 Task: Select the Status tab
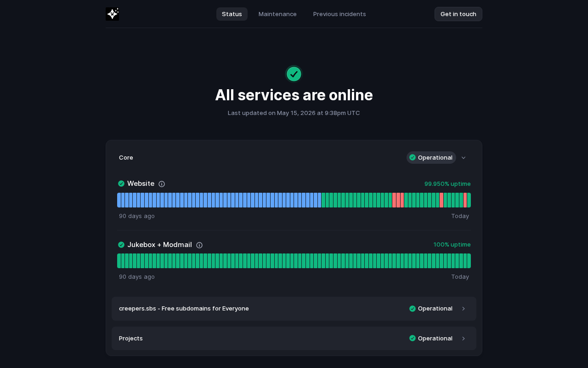232,14
